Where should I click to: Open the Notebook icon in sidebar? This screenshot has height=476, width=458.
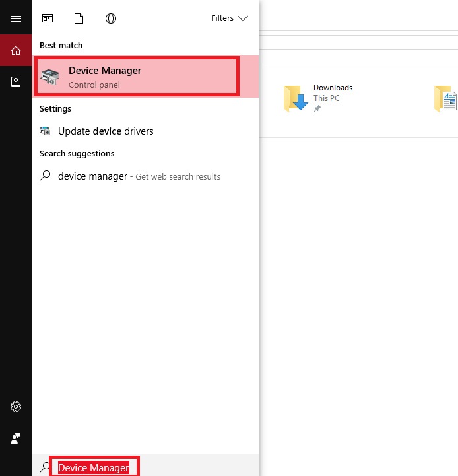pyautogui.click(x=16, y=82)
